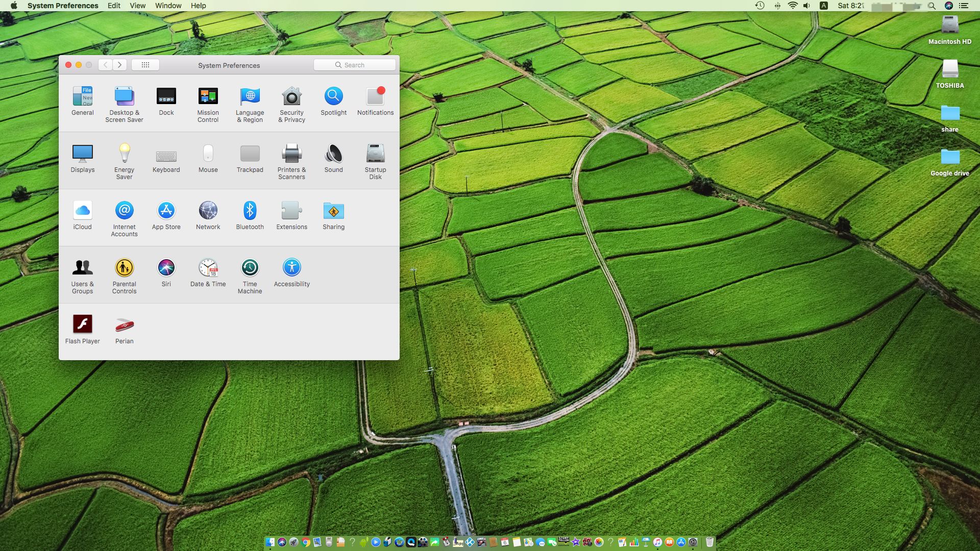The image size is (980, 551).
Task: Open Time Machine preferences
Action: point(250,268)
